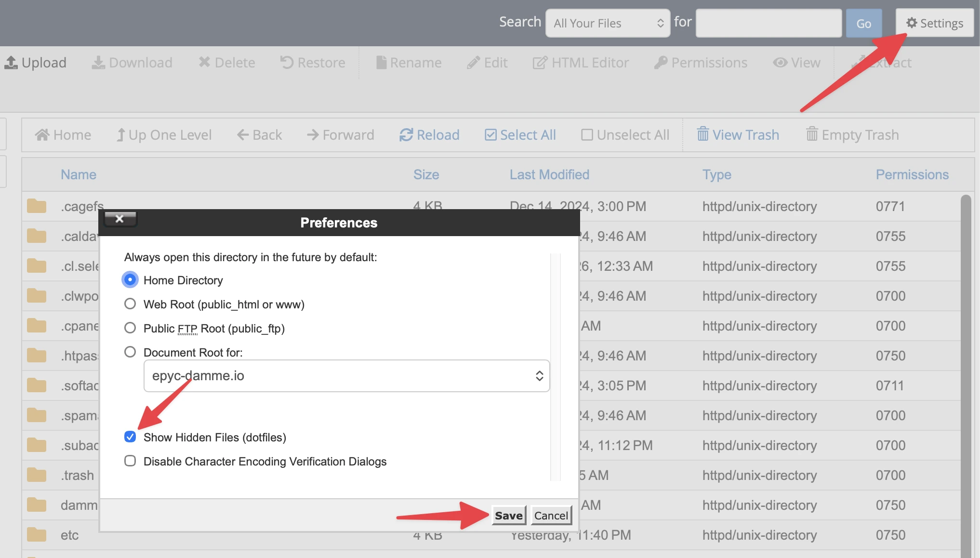
Task: Cancel the Preferences dialog
Action: click(x=551, y=516)
